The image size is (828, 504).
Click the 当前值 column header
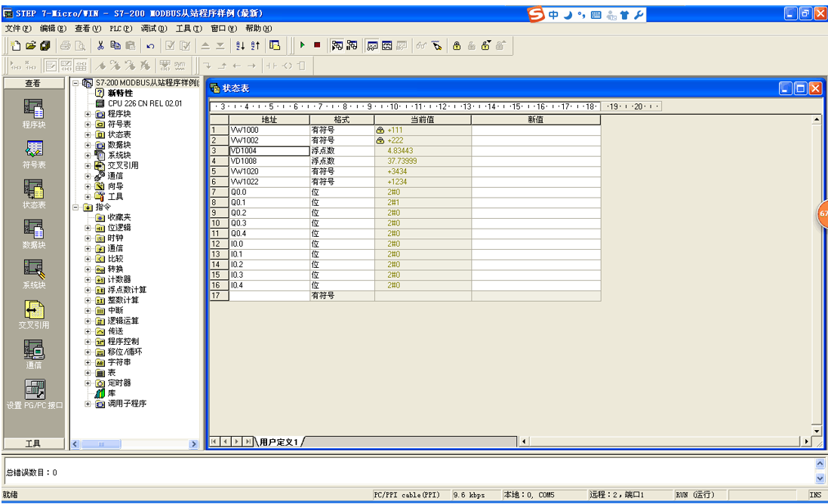point(423,120)
